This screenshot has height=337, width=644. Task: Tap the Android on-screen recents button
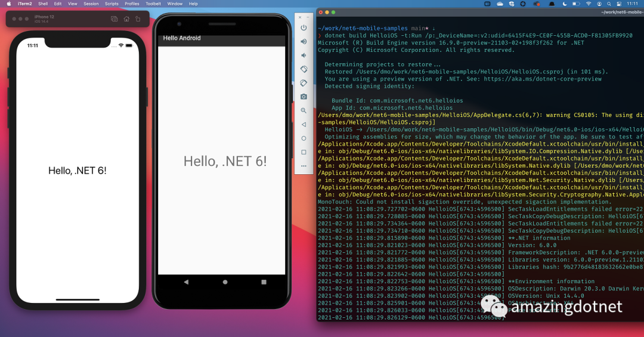[264, 282]
